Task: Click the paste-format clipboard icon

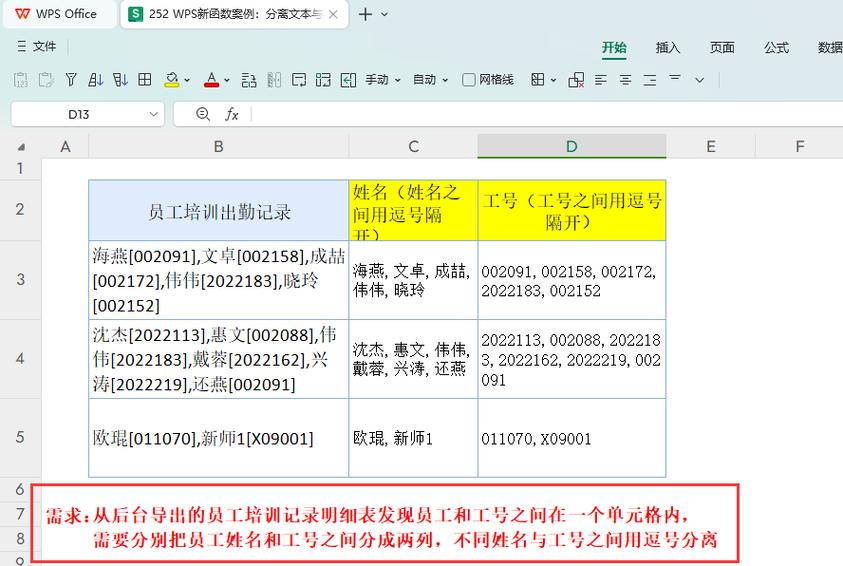Action: 46,80
